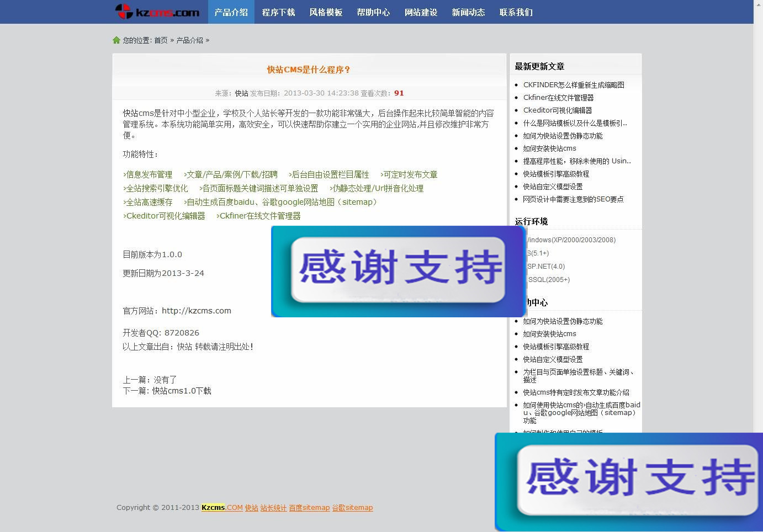Click the sidebar heading 最新更新文章

(539, 66)
